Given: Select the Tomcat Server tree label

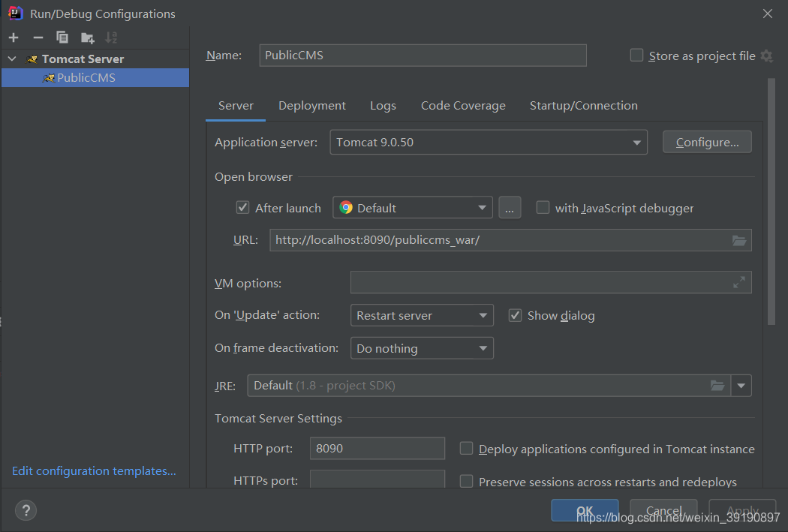Looking at the screenshot, I should pyautogui.click(x=83, y=59).
